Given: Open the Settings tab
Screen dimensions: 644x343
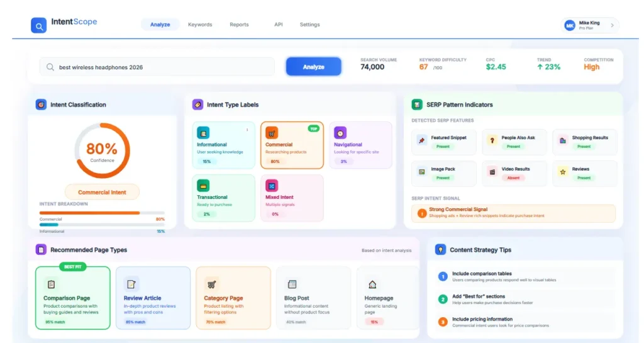Looking at the screenshot, I should [309, 25].
